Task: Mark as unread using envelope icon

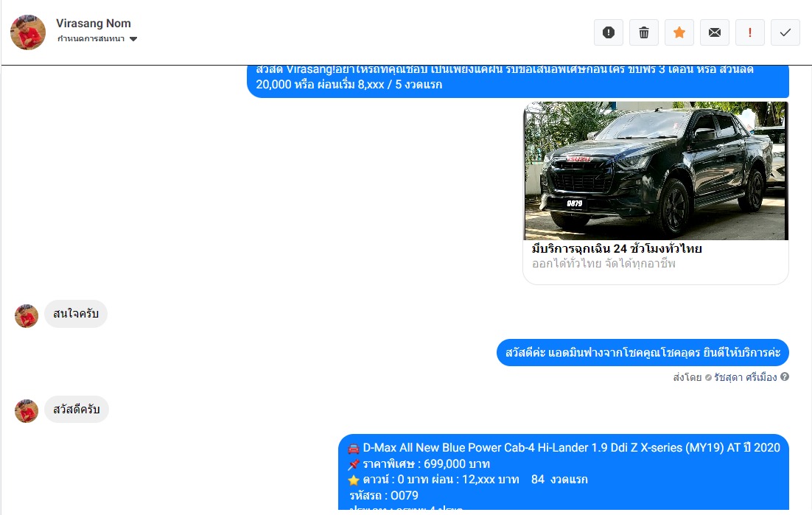Action: coord(715,32)
